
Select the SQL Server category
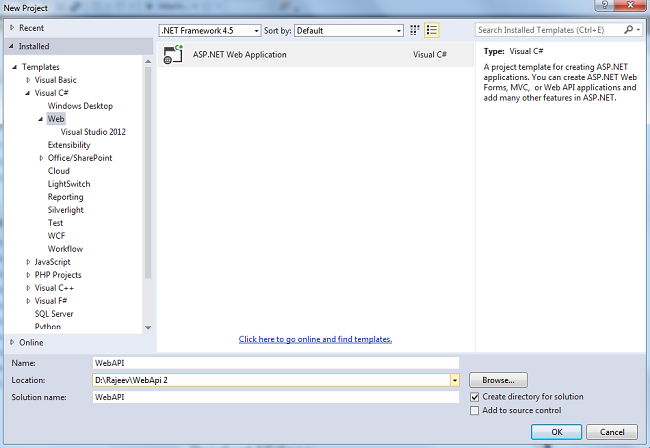pyautogui.click(x=54, y=314)
